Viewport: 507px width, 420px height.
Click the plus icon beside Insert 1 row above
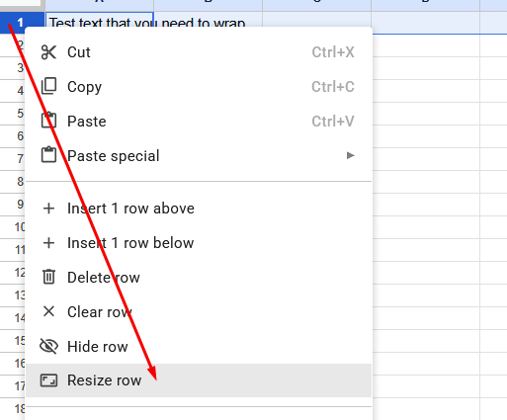pos(48,209)
